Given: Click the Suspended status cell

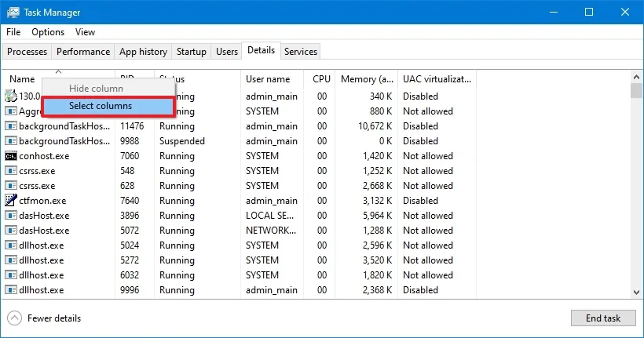Looking at the screenshot, I should coord(182,140).
